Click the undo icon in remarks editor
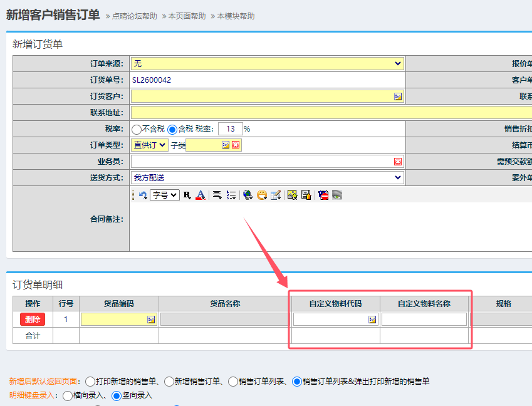 tap(143, 195)
